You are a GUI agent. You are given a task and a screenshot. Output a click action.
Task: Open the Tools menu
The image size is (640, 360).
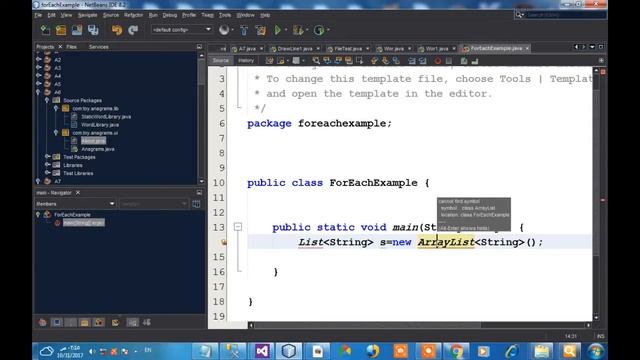(x=225, y=15)
